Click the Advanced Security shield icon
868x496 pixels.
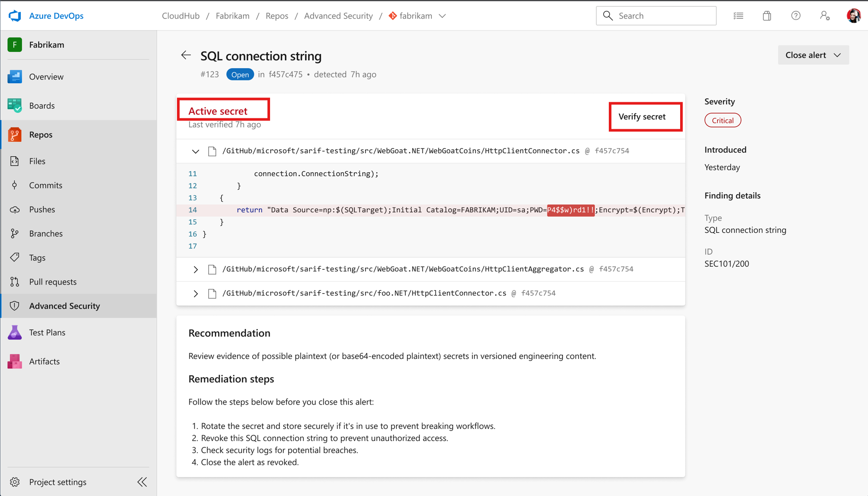point(15,306)
